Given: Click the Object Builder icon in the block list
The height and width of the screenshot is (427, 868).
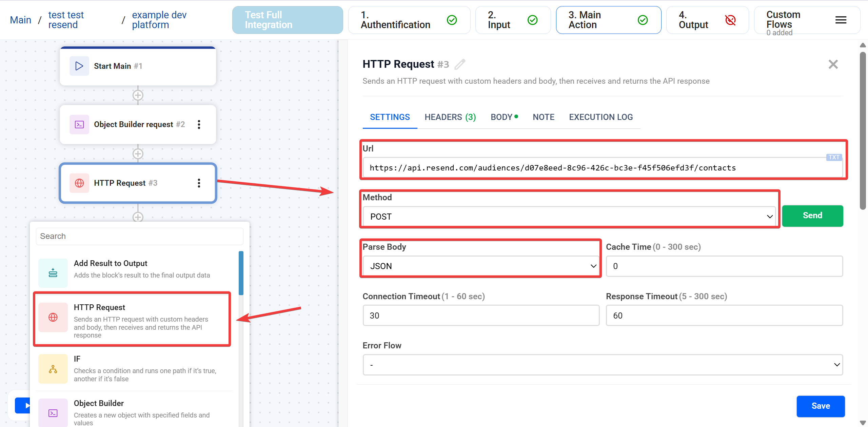Looking at the screenshot, I should click(x=53, y=413).
